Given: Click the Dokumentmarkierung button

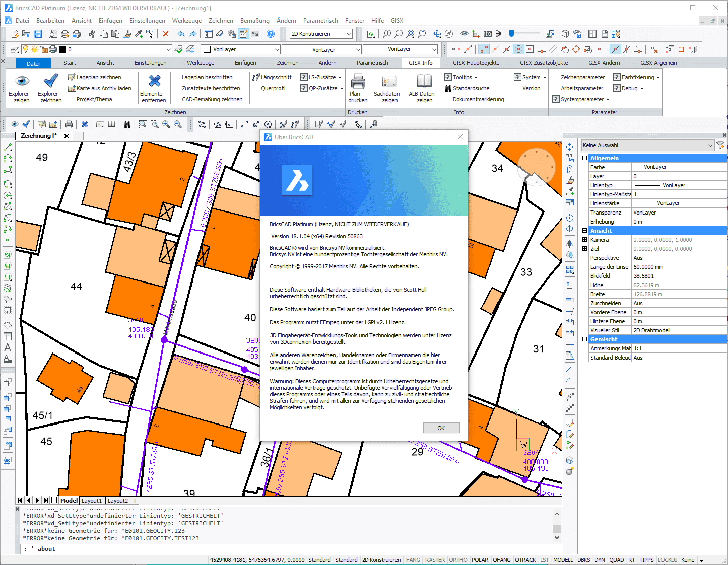Looking at the screenshot, I should click(x=478, y=99).
